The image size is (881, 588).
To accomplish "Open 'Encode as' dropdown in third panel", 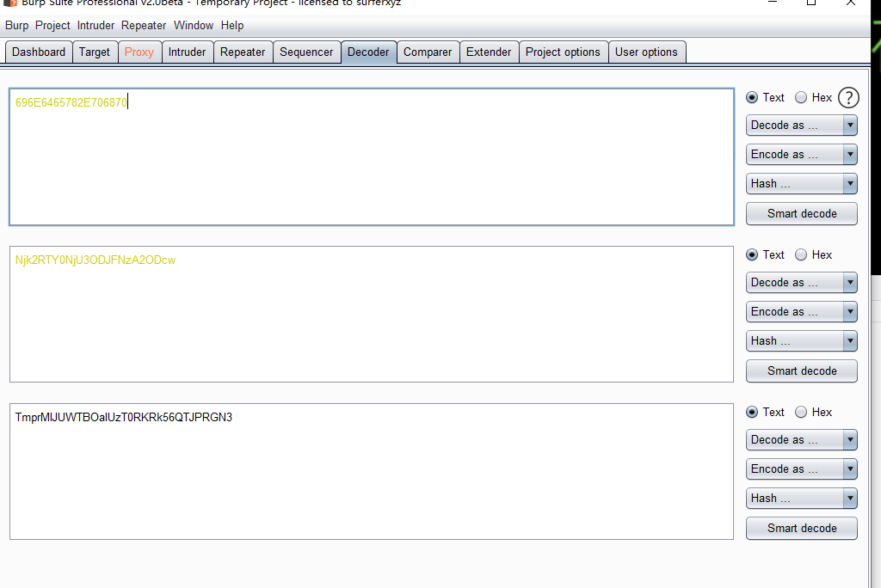I will pyautogui.click(x=801, y=469).
